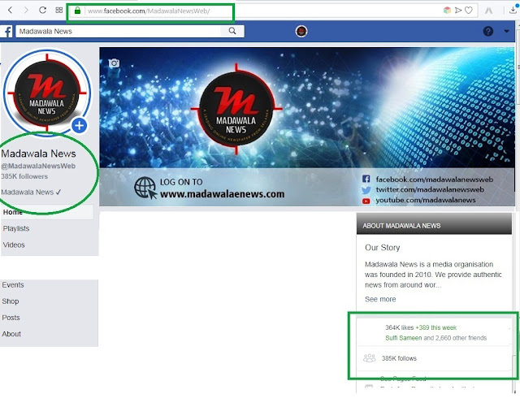The width and height of the screenshot is (520, 420).
Task: Click the blue plus on profile picture
Action: click(x=79, y=126)
